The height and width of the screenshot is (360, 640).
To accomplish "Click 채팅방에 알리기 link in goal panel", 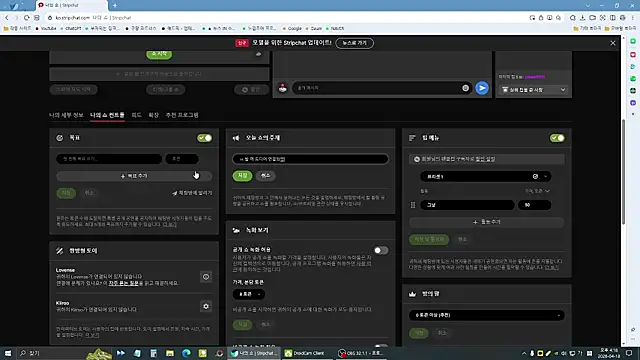I will click(x=192, y=193).
